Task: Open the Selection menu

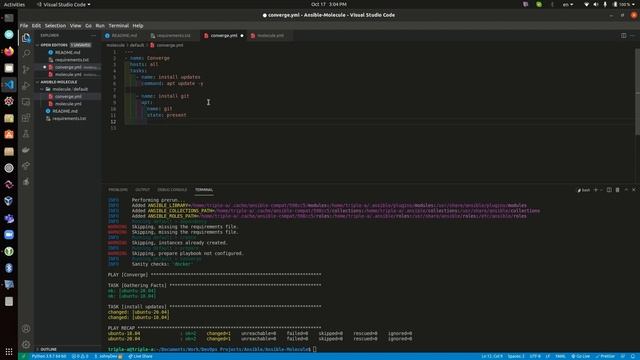Action: [56, 26]
